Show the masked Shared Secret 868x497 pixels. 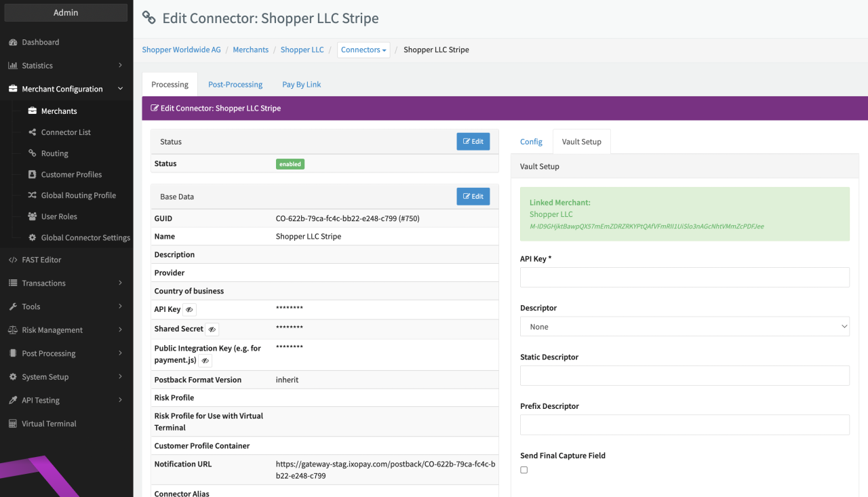click(x=212, y=330)
